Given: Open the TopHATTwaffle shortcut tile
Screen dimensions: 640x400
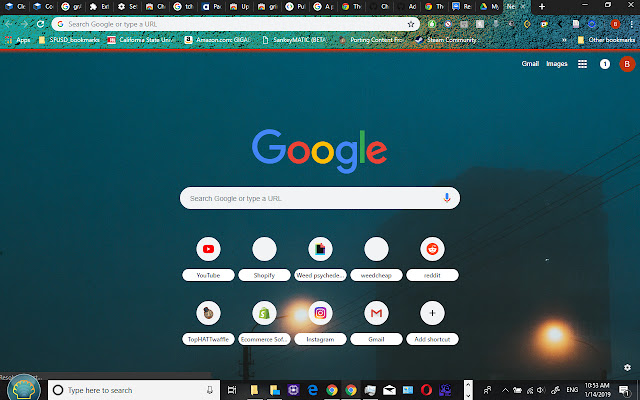Looking at the screenshot, I should 208,323.
